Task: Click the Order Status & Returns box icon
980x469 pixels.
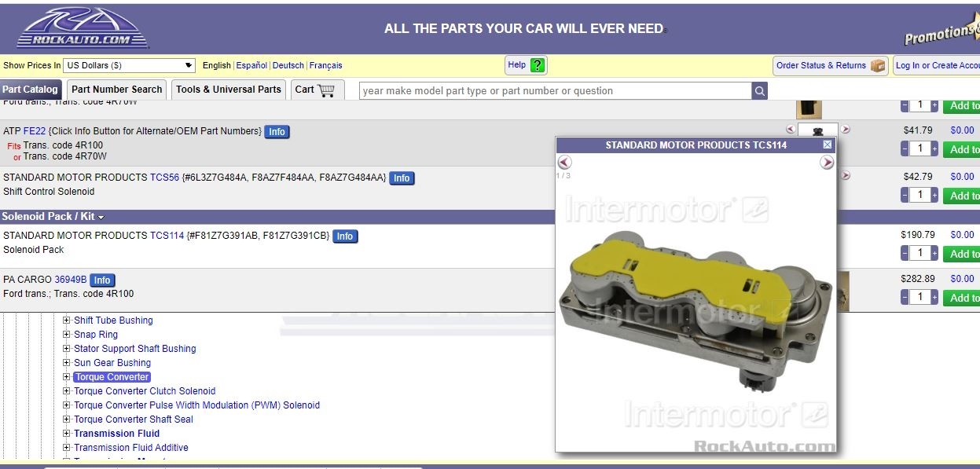Action: (878, 65)
